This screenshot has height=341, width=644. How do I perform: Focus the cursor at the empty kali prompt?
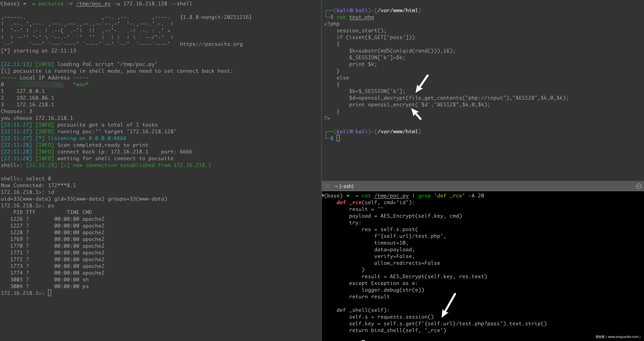[338, 138]
